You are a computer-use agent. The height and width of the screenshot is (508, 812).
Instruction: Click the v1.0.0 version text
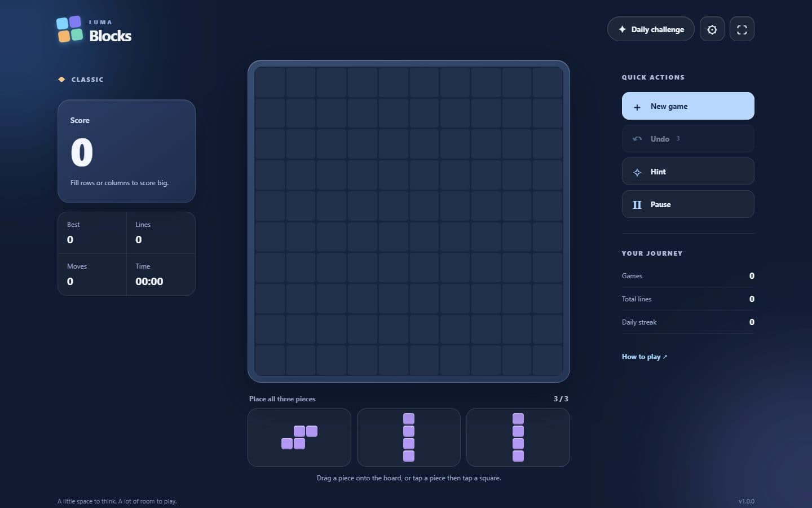coord(747,501)
